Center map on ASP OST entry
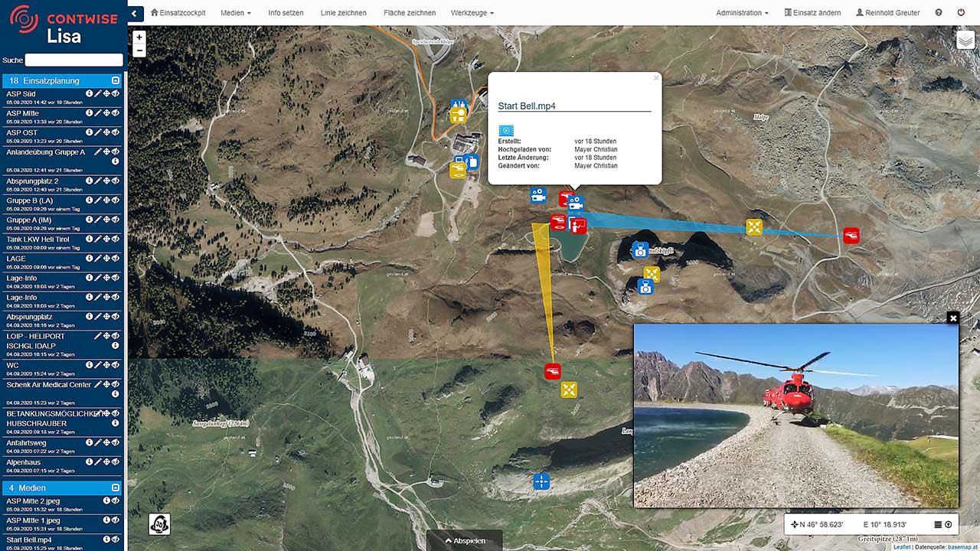Image resolution: width=980 pixels, height=551 pixels. click(x=106, y=132)
